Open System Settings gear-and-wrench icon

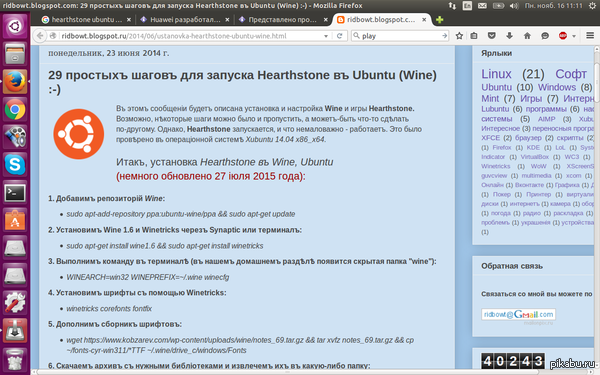15,303
